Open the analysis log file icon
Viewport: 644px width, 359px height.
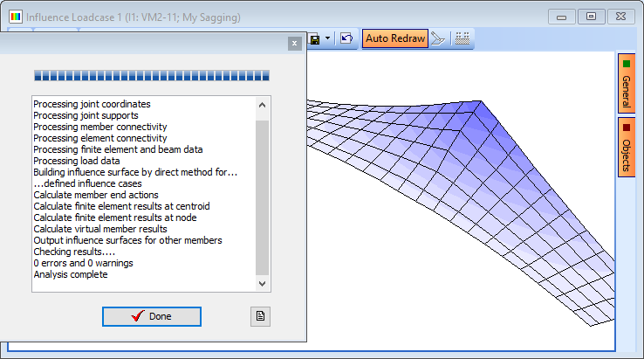tap(260, 317)
